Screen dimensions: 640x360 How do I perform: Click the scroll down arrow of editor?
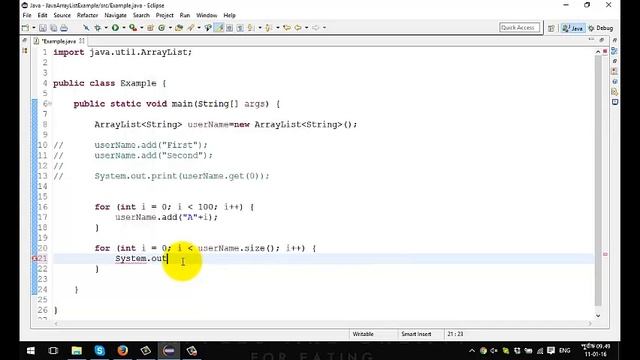pos(598,316)
